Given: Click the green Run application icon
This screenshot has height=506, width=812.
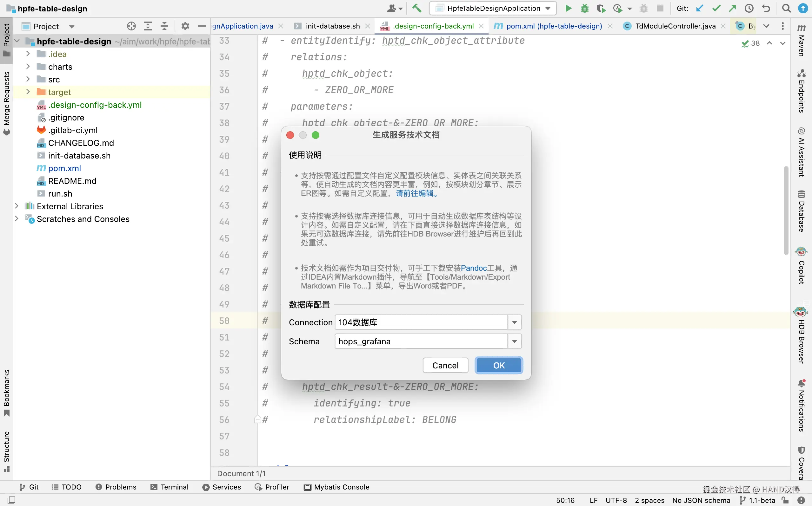Looking at the screenshot, I should (x=568, y=8).
